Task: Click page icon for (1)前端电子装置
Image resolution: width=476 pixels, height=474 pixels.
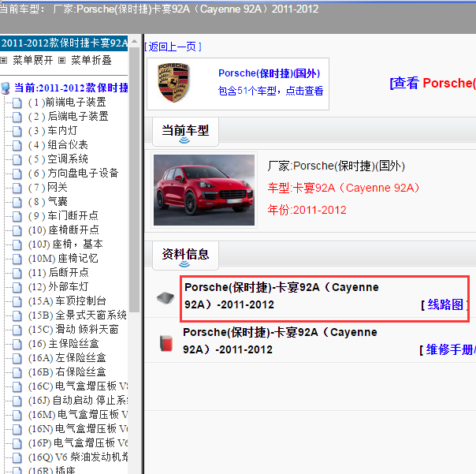Action: [17, 103]
